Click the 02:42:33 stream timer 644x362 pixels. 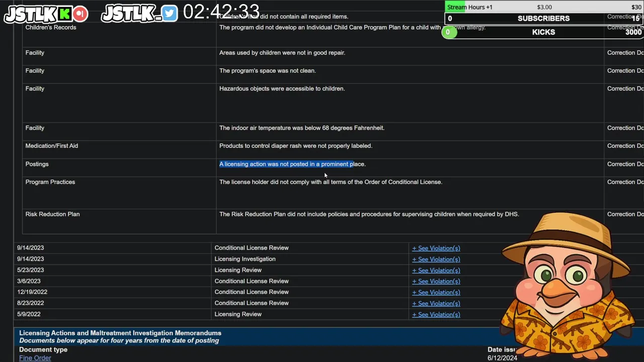coord(221,12)
